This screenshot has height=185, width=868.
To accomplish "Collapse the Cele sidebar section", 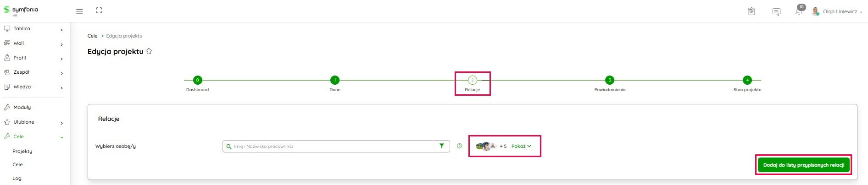I will (x=61, y=137).
